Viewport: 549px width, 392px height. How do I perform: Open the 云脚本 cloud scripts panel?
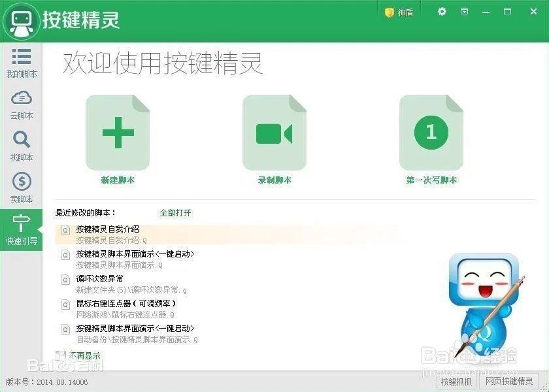coord(22,105)
